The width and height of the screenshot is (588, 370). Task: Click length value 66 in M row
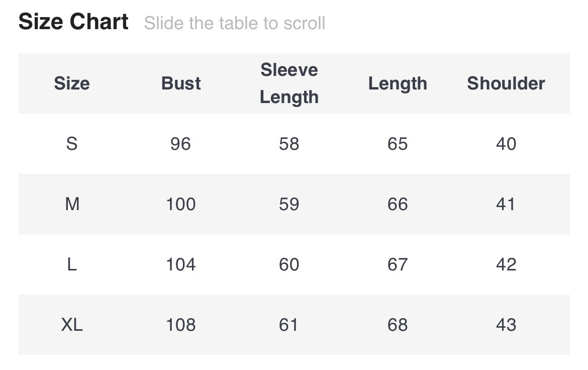[398, 205]
